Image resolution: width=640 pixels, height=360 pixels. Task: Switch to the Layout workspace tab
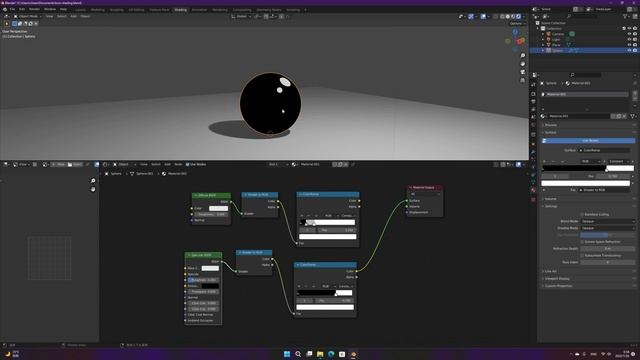tap(80, 9)
